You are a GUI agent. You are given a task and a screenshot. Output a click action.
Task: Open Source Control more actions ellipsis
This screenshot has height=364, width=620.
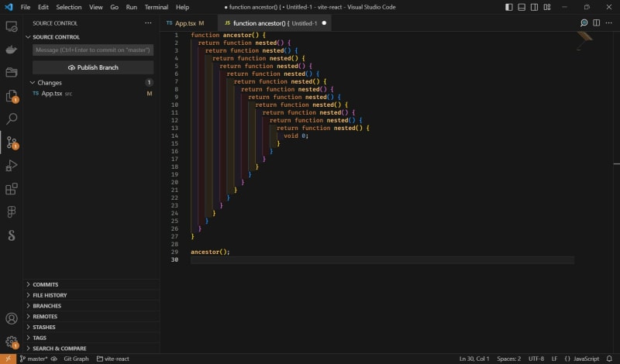(148, 23)
